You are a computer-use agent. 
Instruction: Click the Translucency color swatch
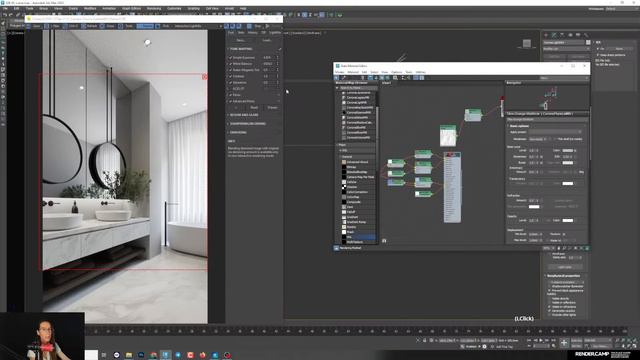point(568,184)
